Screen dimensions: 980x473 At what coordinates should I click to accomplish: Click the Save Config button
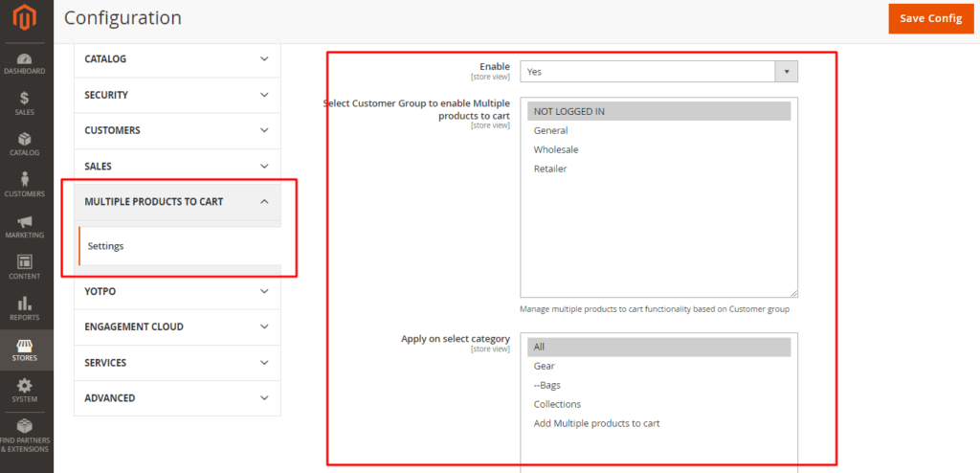click(x=930, y=19)
